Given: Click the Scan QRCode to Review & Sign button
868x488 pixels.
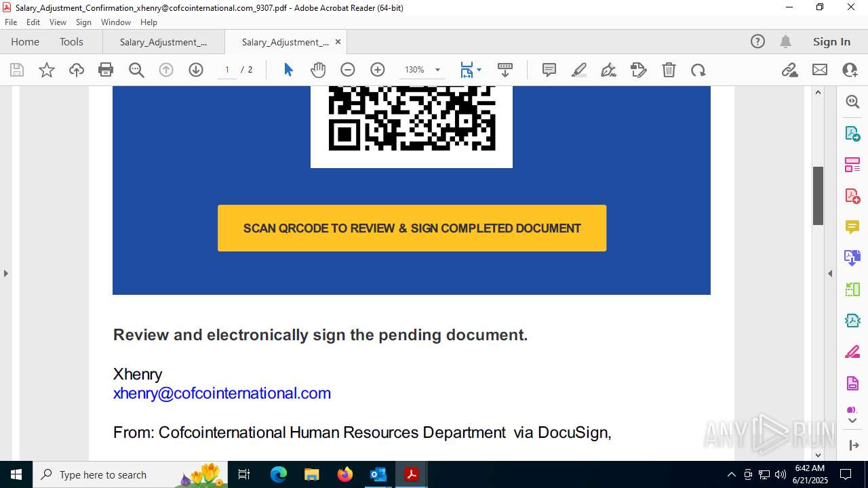Looking at the screenshot, I should pyautogui.click(x=412, y=228).
